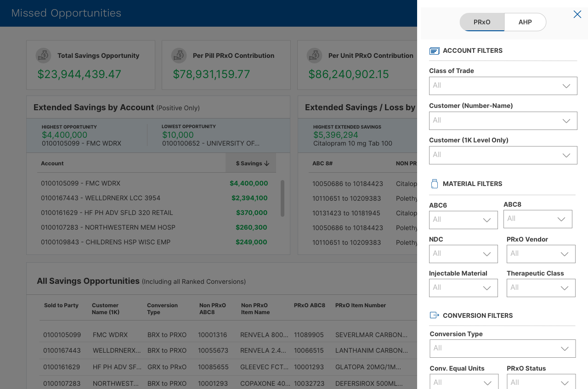Click the accounts table vertical scrollbar
Viewport: 588px width, 389px height.
pos(283,198)
